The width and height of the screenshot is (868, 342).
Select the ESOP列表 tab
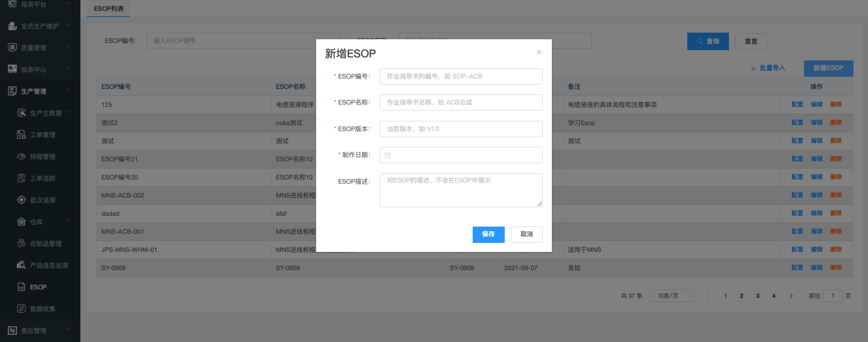109,9
